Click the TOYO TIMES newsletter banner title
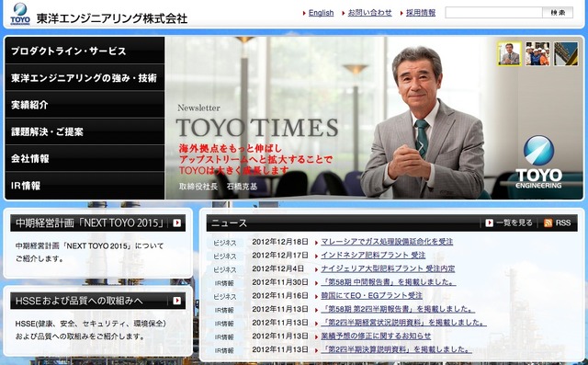588x365 pixels. [257, 128]
